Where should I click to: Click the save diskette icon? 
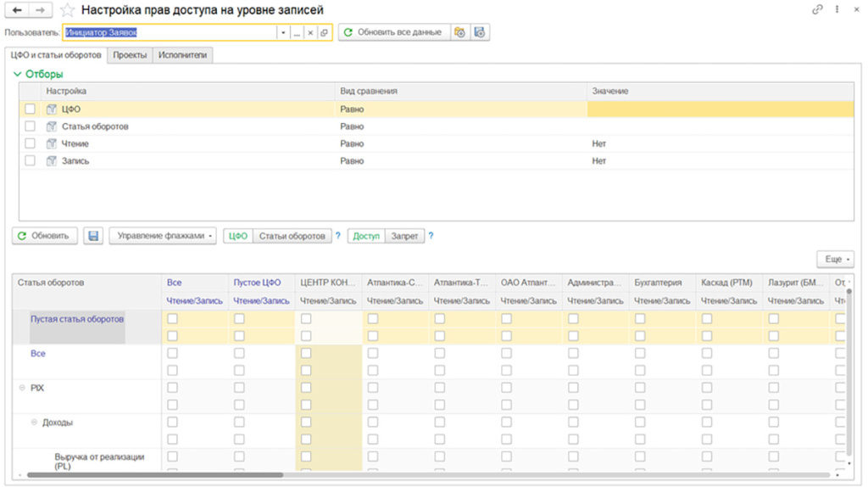pos(93,236)
